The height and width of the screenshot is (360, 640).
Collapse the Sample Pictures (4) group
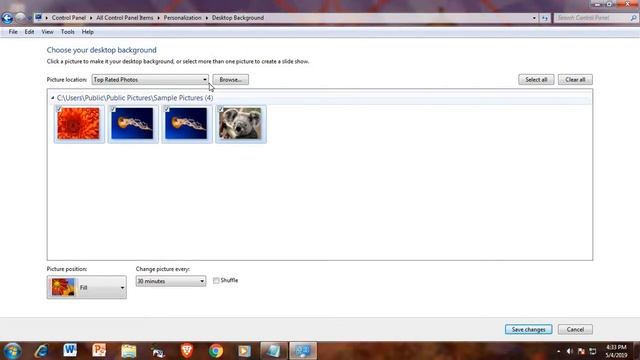(x=53, y=98)
